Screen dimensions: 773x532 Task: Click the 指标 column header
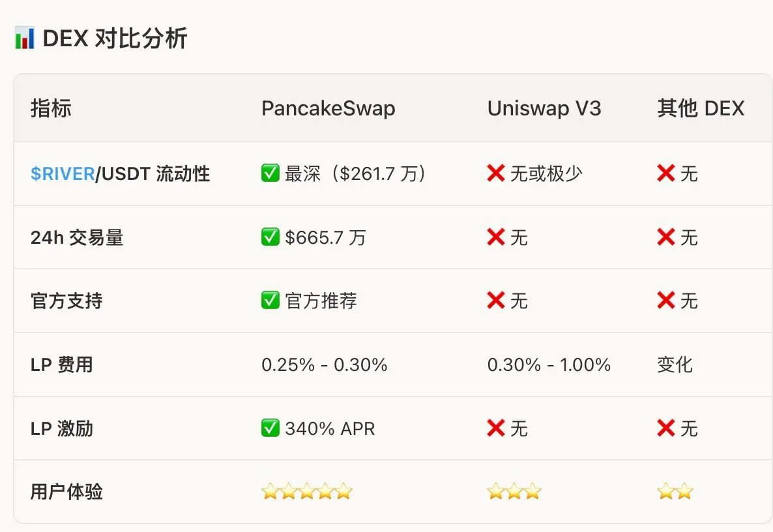pos(51,108)
